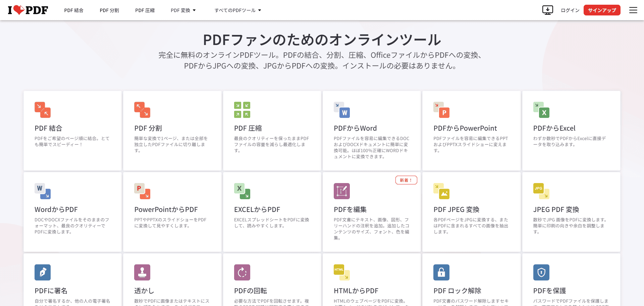Click the PDF JPEG 変換 card title
Screen dimensions: 644x306
click(457, 210)
